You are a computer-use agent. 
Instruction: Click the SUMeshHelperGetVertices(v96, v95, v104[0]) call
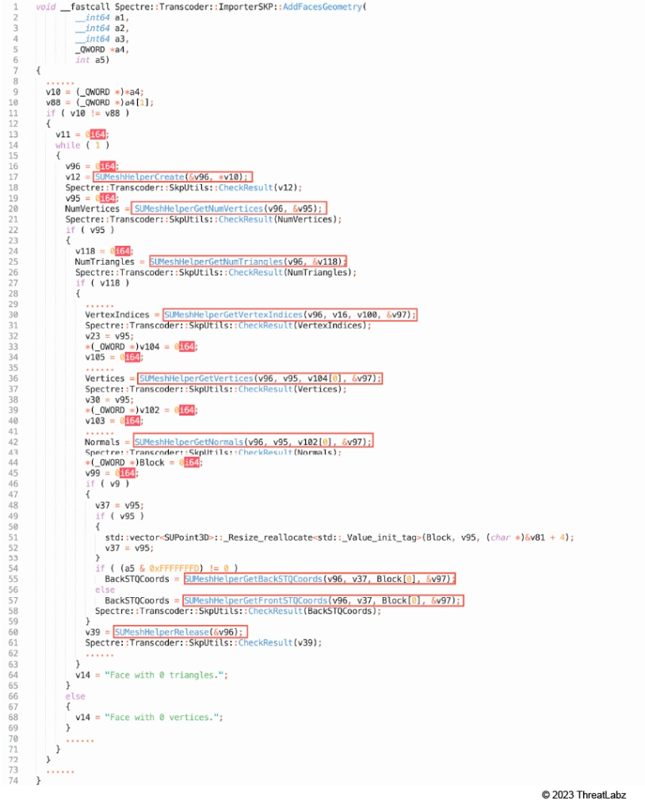260,378
